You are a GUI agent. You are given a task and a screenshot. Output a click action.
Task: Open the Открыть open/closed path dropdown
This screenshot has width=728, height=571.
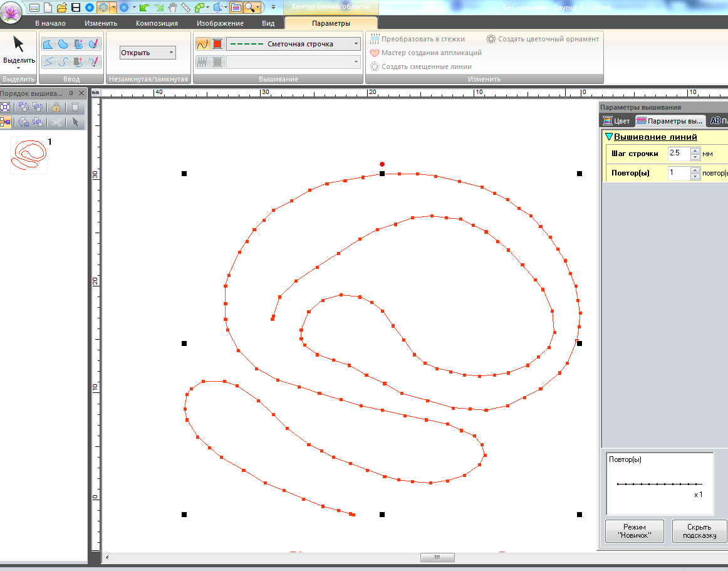[x=171, y=53]
